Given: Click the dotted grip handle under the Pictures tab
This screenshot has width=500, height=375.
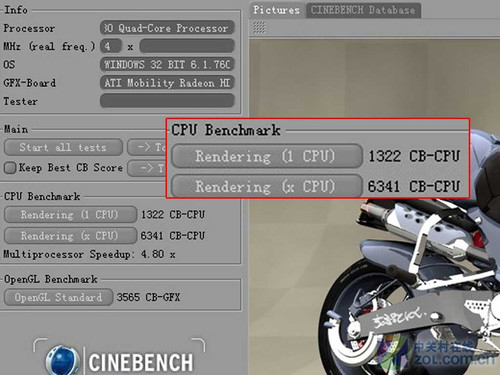Looking at the screenshot, I should coord(259,28).
